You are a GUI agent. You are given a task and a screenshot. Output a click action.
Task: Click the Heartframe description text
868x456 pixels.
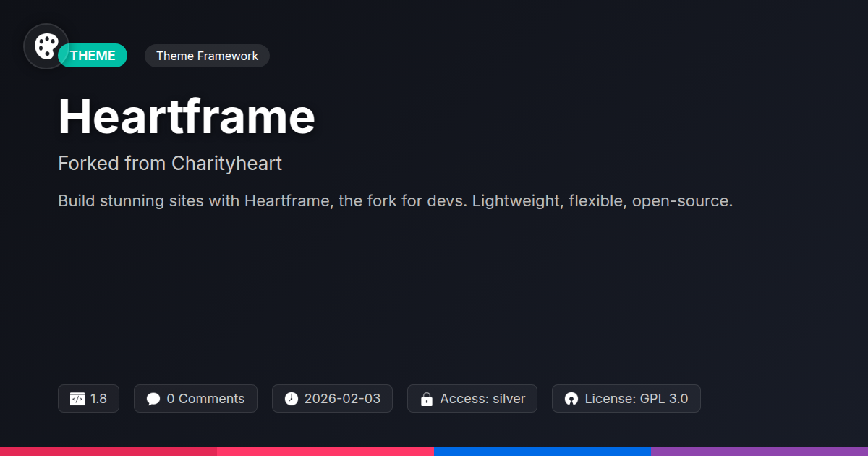[x=396, y=201]
